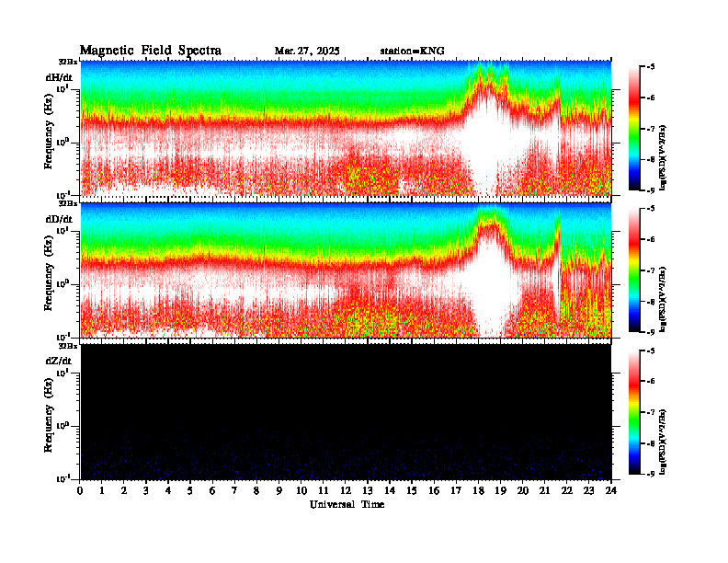Click the "dD/dt" panel label
This screenshot has width=728, height=563.
[x=59, y=219]
